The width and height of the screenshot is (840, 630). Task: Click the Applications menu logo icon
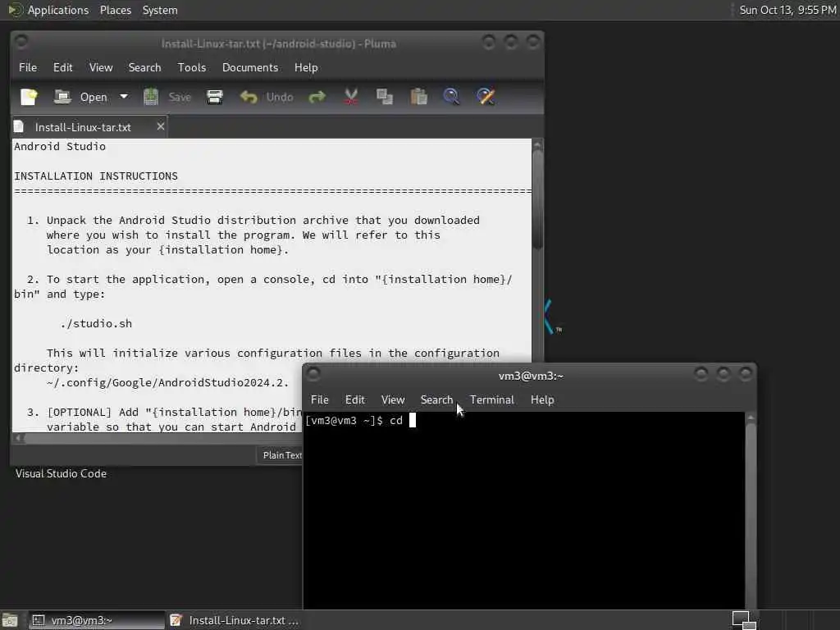pyautogui.click(x=15, y=10)
